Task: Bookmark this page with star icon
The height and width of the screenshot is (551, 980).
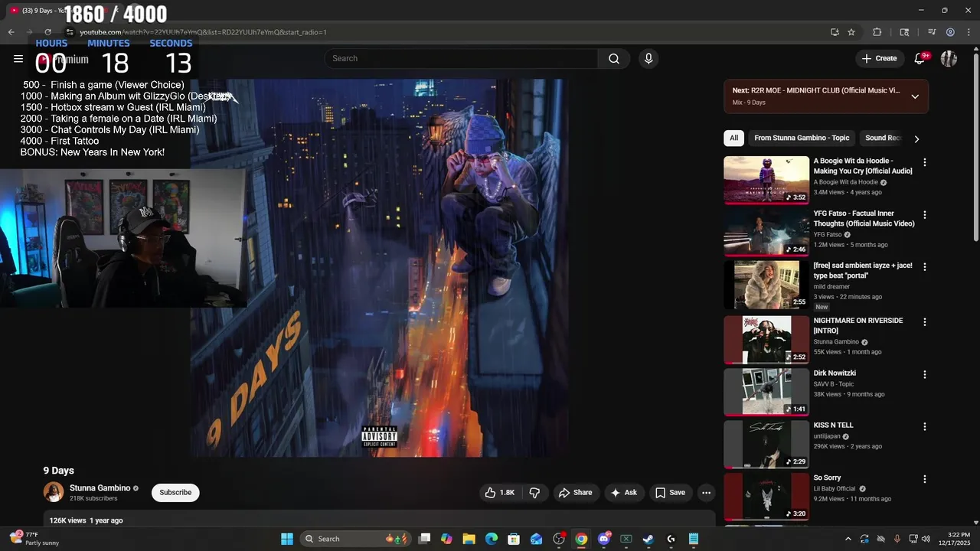Action: (x=851, y=32)
